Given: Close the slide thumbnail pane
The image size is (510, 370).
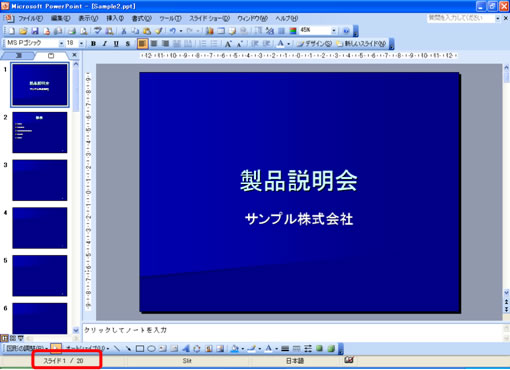Looking at the screenshot, I should [75, 55].
